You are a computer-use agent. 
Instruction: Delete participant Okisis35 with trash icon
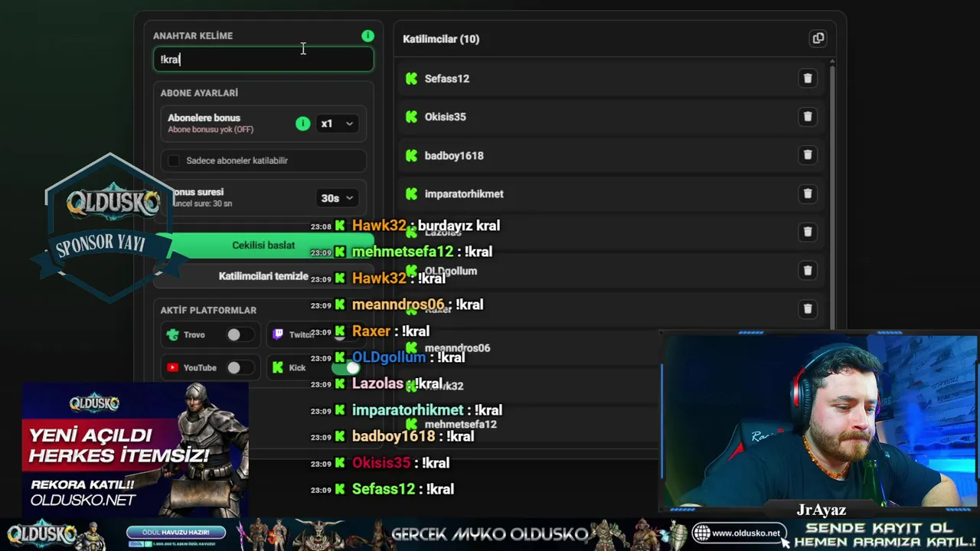click(808, 116)
